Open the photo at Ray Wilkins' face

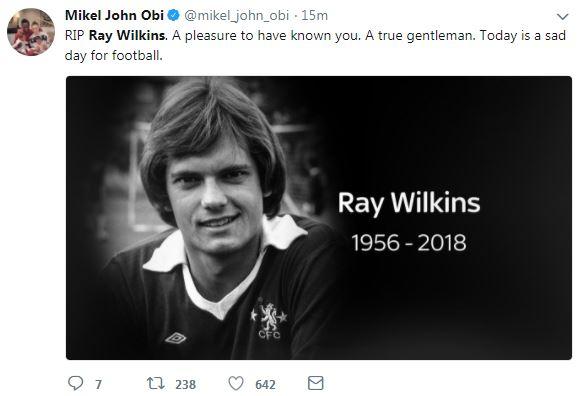[213, 193]
